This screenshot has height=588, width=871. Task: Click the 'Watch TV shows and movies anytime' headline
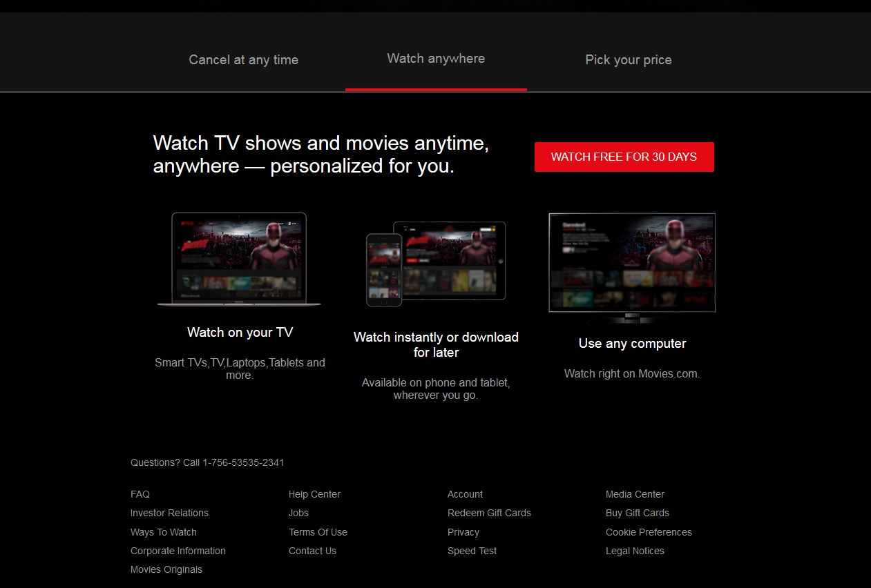[x=321, y=155]
